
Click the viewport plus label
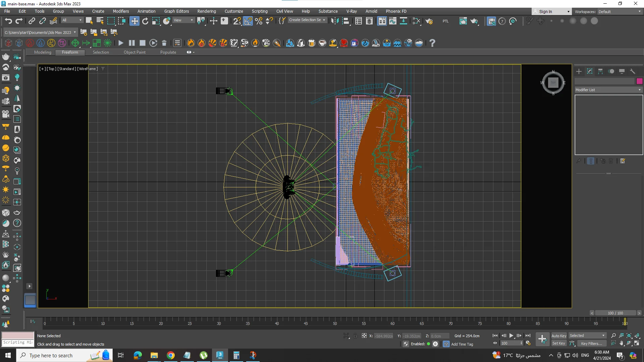(42, 69)
